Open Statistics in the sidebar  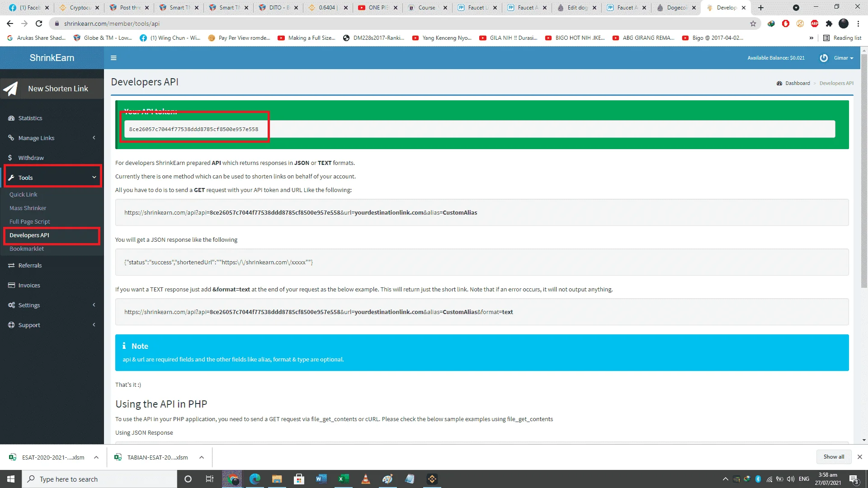(30, 118)
